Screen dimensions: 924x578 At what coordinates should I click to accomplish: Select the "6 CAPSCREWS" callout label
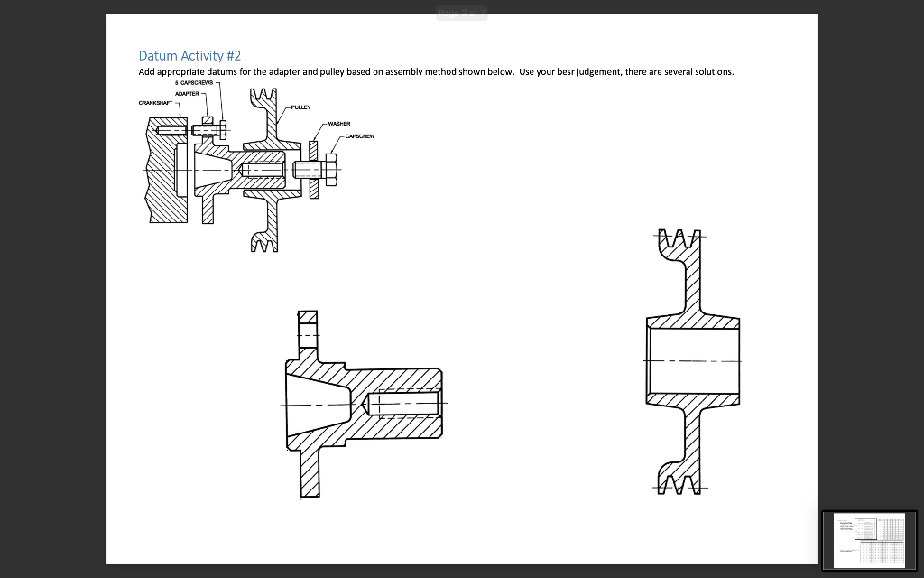[x=194, y=83]
